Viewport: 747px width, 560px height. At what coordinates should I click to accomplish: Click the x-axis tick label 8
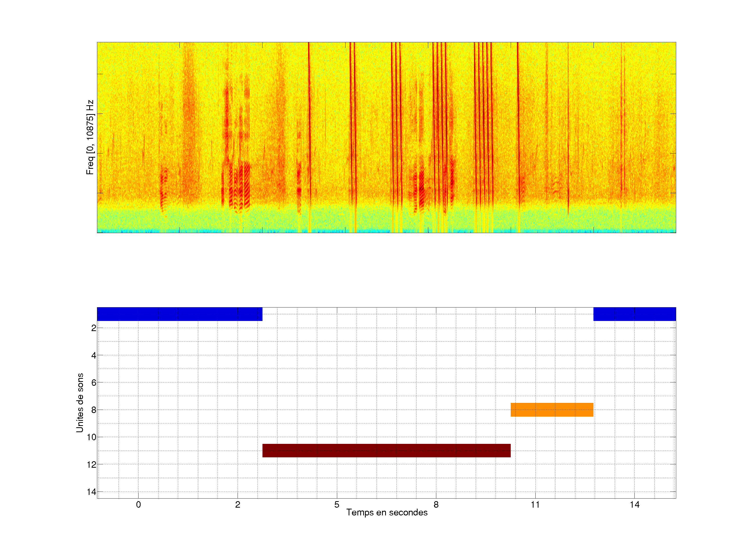[x=436, y=505]
